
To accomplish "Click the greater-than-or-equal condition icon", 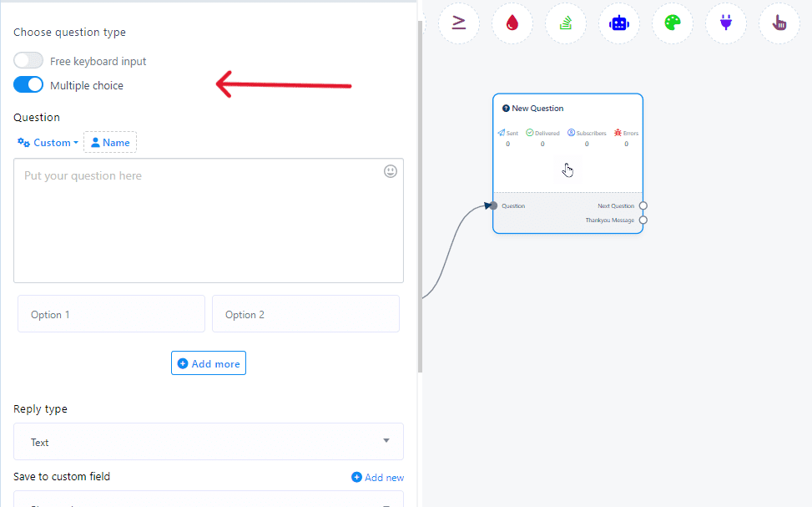I will tap(458, 23).
